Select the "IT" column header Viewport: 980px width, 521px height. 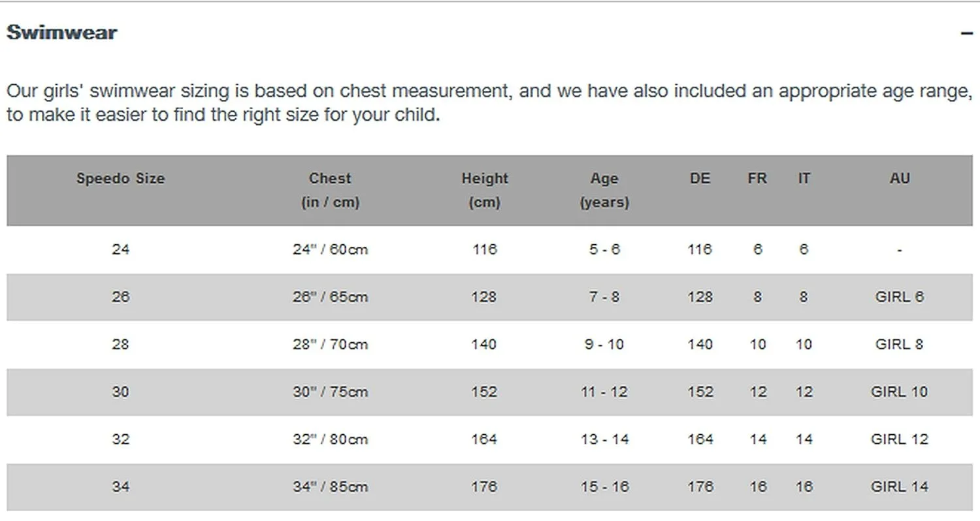point(804,178)
